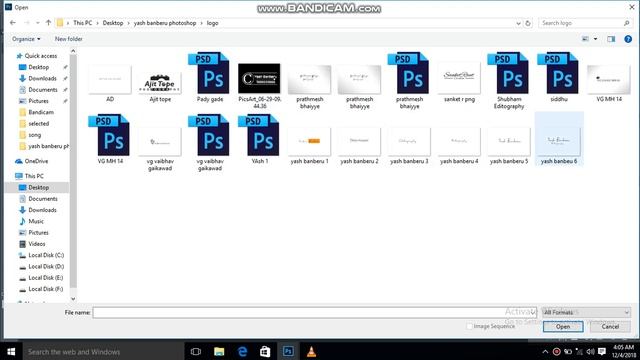Open Downloads under Quick access

point(42,78)
